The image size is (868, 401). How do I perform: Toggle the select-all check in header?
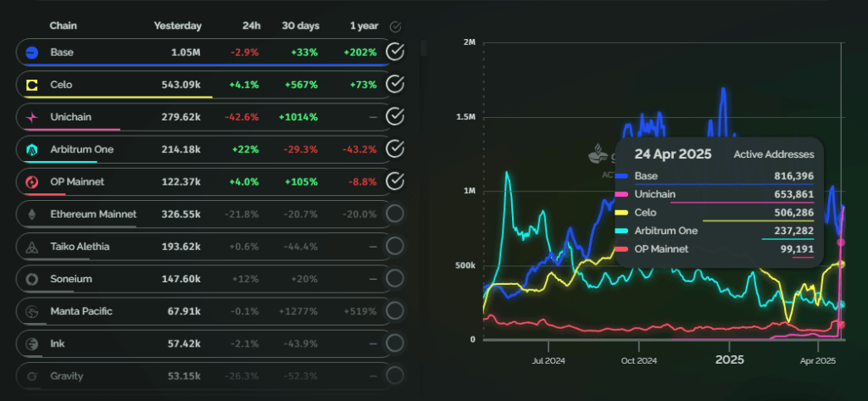click(395, 26)
